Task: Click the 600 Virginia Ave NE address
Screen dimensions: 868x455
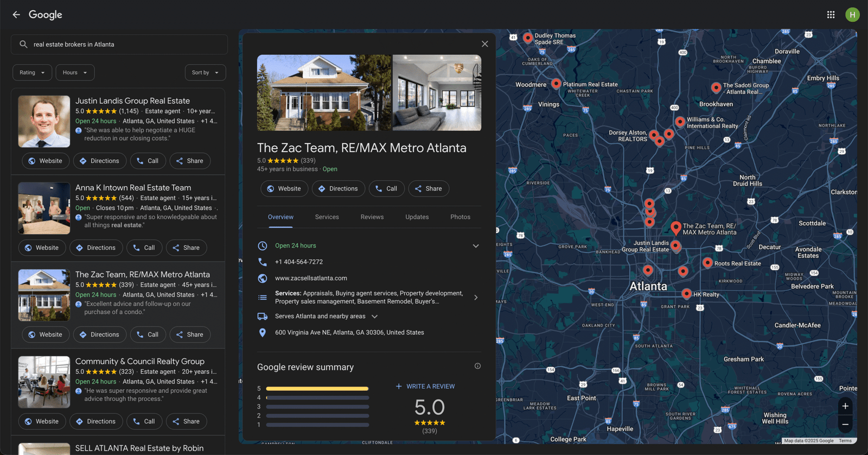Action: (349, 332)
